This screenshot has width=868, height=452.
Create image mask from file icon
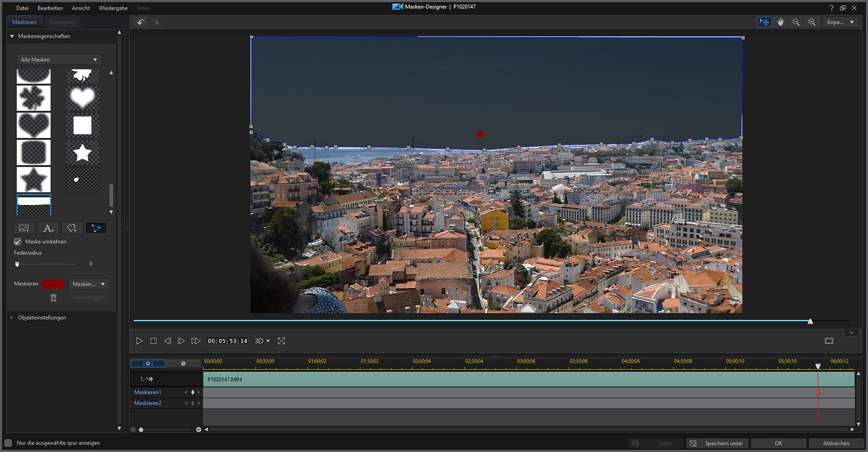tap(24, 228)
